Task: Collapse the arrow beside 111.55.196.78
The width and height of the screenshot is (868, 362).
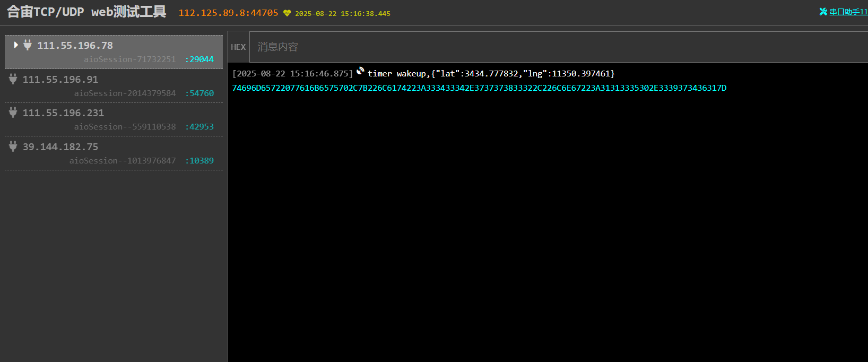Action: [16, 45]
